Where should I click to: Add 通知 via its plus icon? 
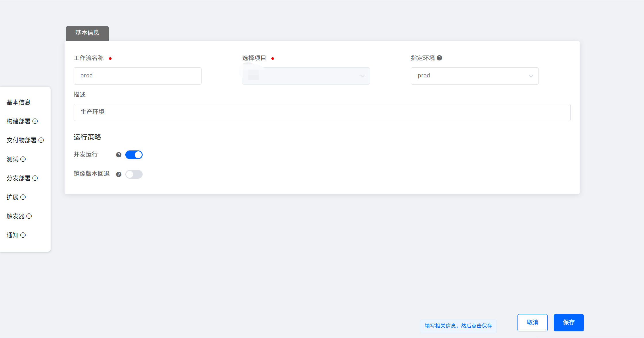(23, 235)
